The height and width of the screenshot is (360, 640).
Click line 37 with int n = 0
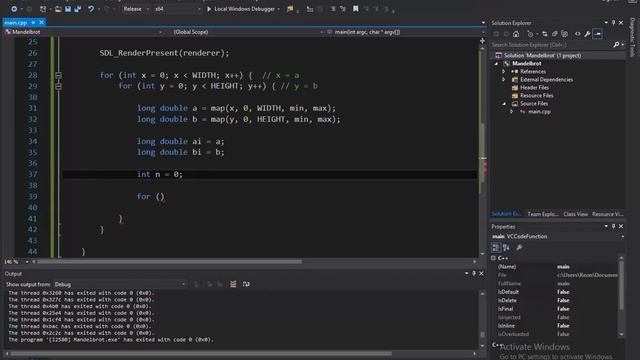point(269,174)
